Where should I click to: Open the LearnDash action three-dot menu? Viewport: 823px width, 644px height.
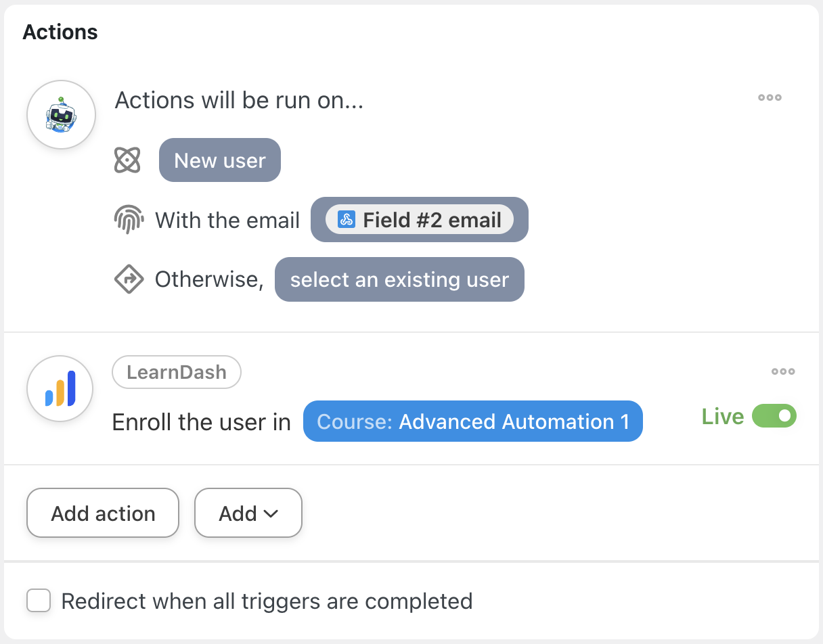[783, 371]
